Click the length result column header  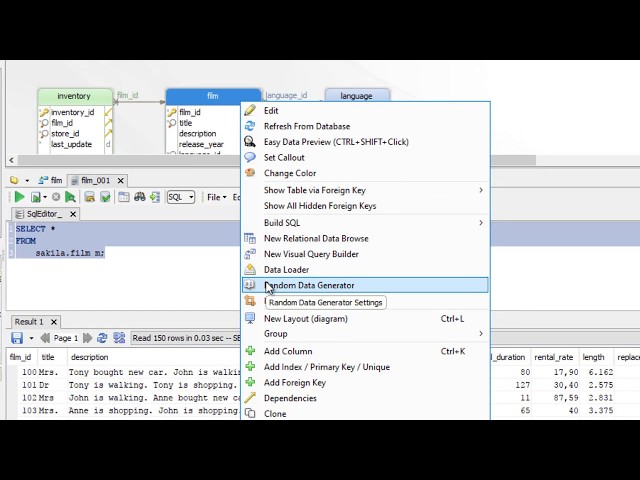tap(593, 357)
